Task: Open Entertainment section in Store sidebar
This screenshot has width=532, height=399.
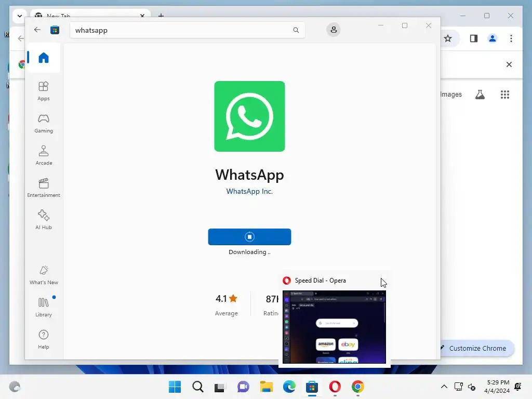Action: click(44, 188)
